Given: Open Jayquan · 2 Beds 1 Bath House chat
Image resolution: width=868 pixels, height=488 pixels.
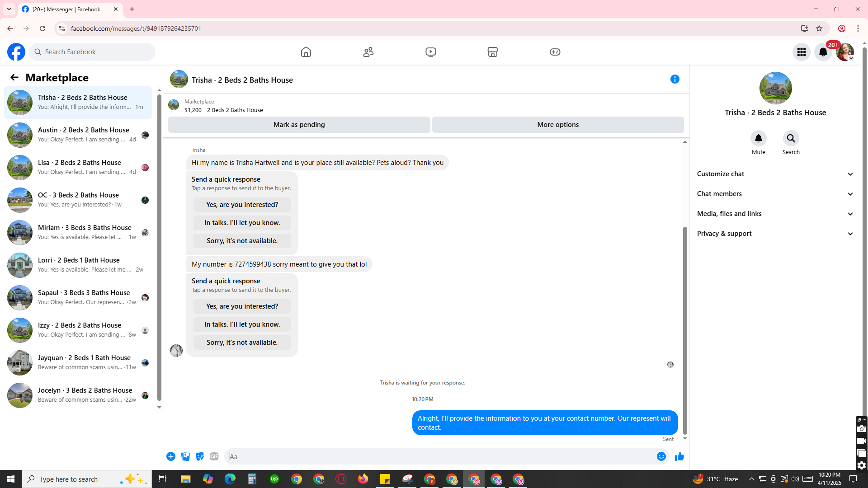Looking at the screenshot, I should click(x=78, y=363).
